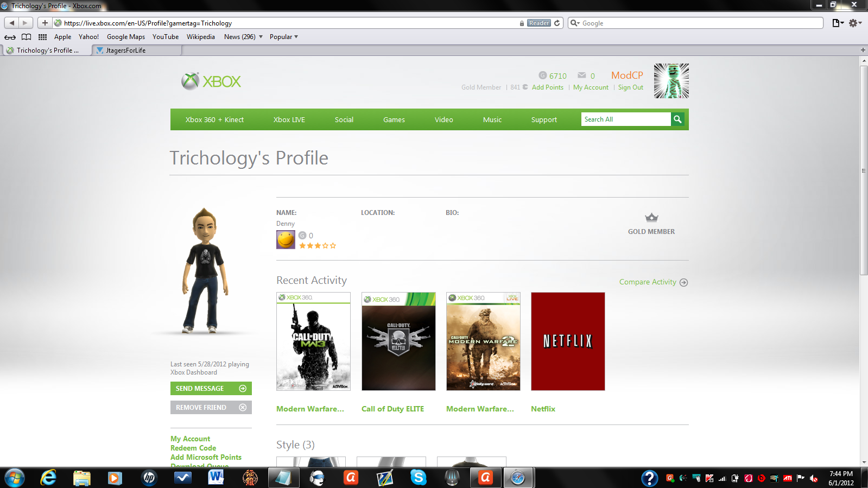Click Add Microsoft Points sidebar link

[206, 457]
